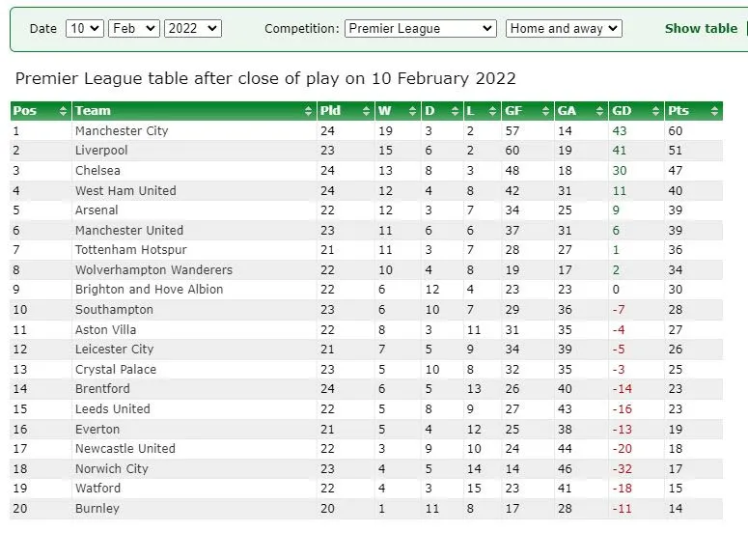The image size is (748, 560).
Task: Click Liverpool team name in table
Action: pos(101,151)
